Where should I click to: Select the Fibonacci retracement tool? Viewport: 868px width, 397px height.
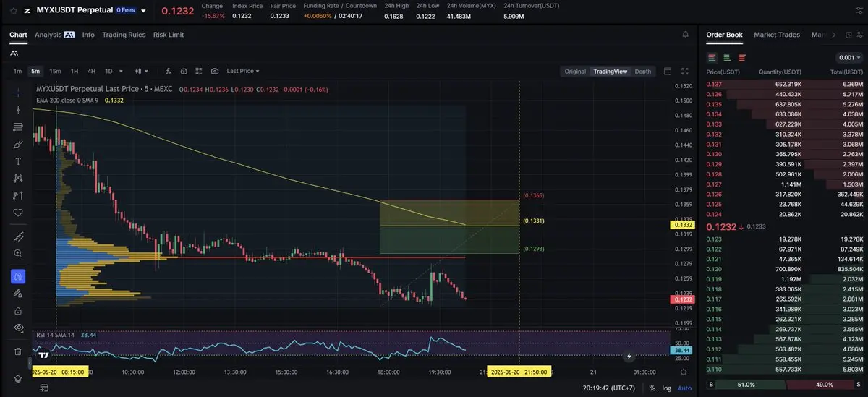click(x=18, y=127)
